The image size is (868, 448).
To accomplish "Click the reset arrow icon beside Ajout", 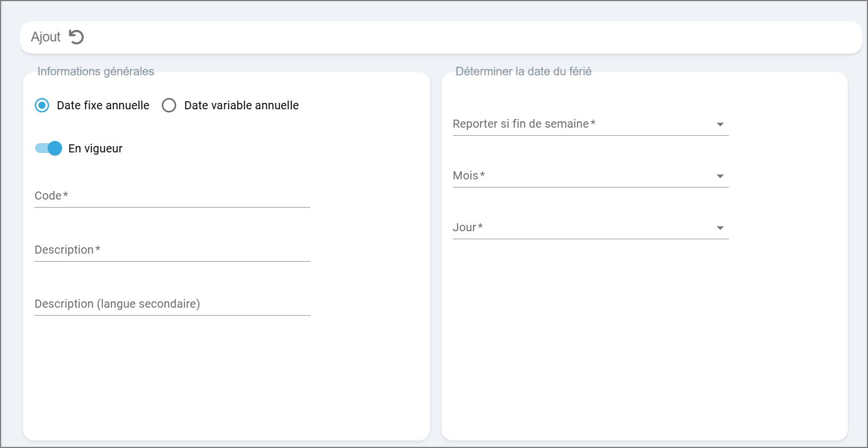I will pyautogui.click(x=76, y=37).
